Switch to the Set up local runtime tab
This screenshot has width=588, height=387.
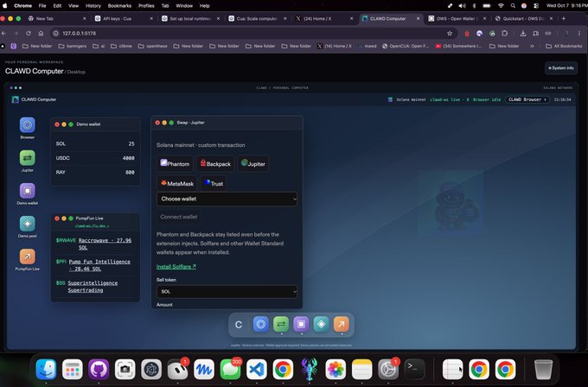point(190,18)
